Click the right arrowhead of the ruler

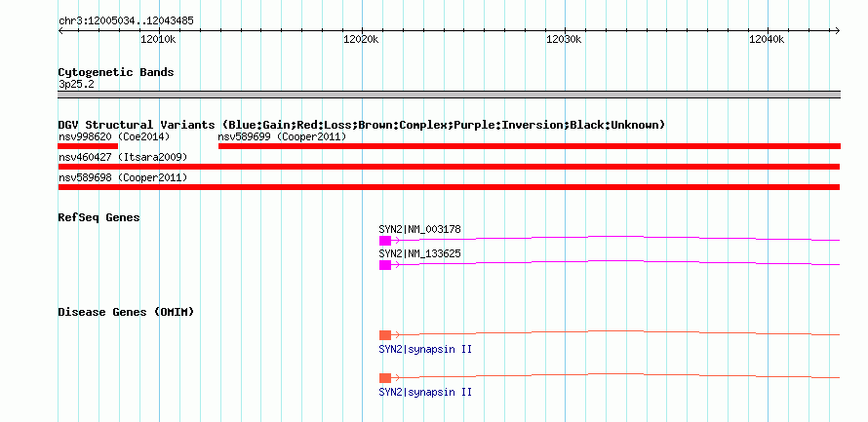coord(838,30)
